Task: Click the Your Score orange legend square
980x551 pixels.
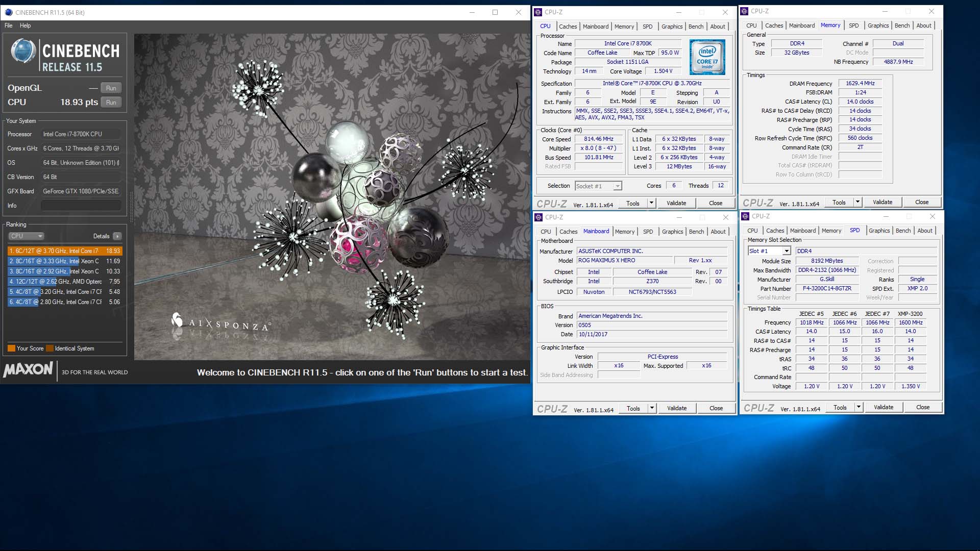Action: coord(11,348)
